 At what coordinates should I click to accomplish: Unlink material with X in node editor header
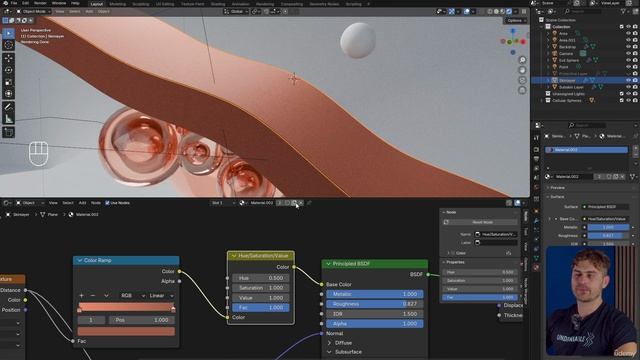coord(301,203)
